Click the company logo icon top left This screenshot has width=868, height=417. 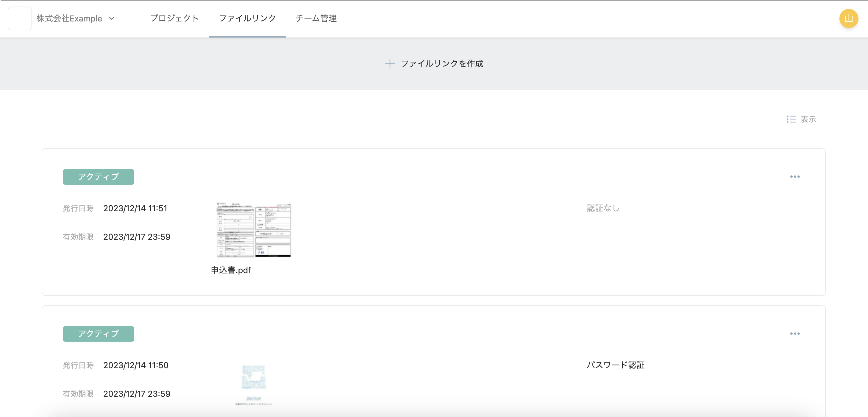point(20,18)
